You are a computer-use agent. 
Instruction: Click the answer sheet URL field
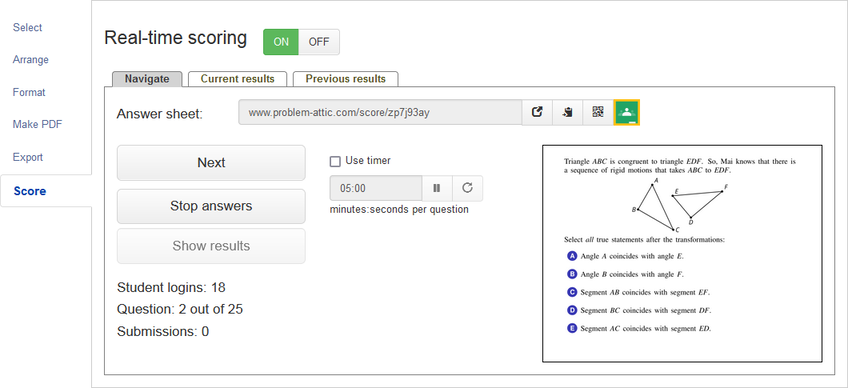380,113
